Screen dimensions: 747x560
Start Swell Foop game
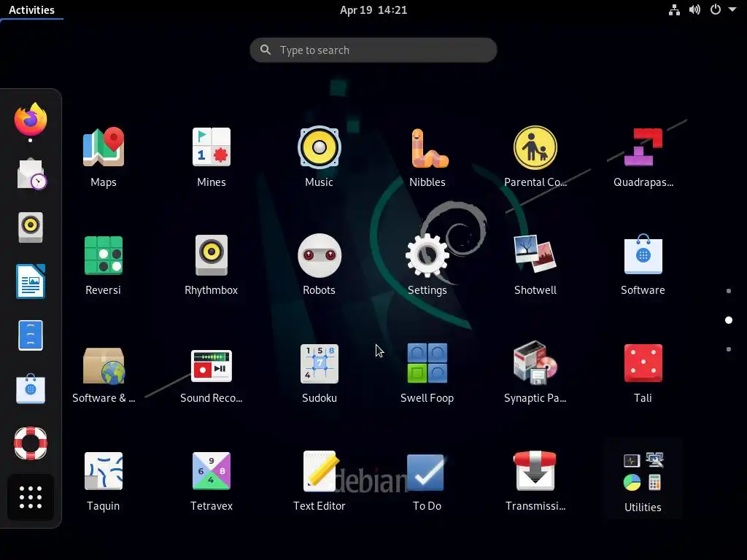427,373
